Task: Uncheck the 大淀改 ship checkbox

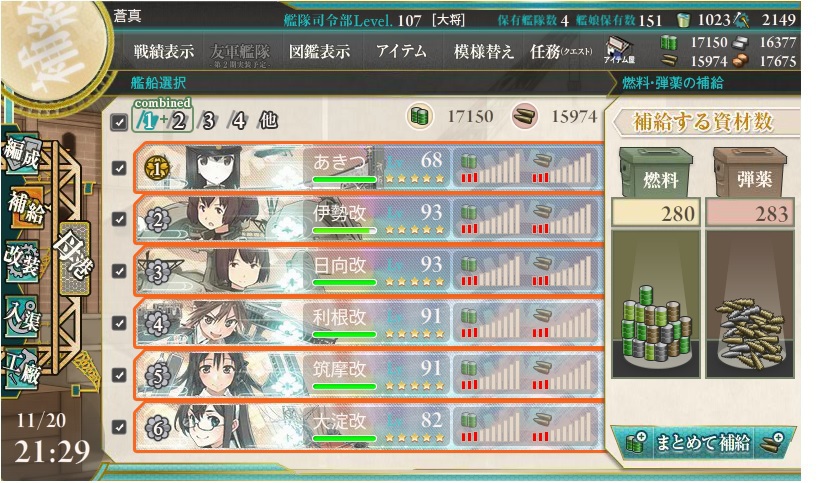Action: tap(119, 427)
